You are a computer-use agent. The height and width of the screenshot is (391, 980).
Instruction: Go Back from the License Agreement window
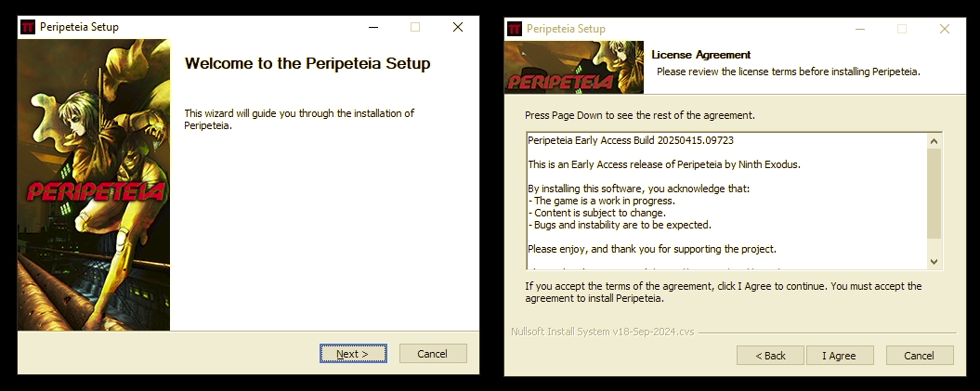(x=770, y=356)
